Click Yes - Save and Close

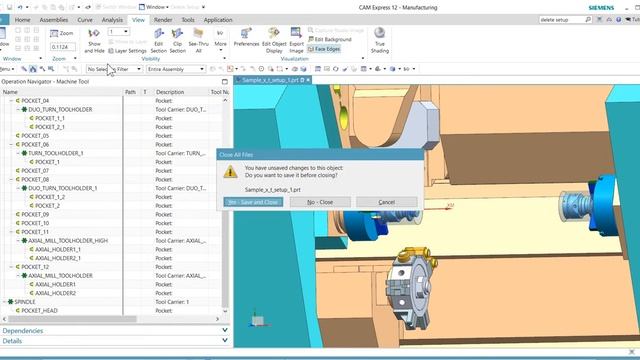click(253, 202)
